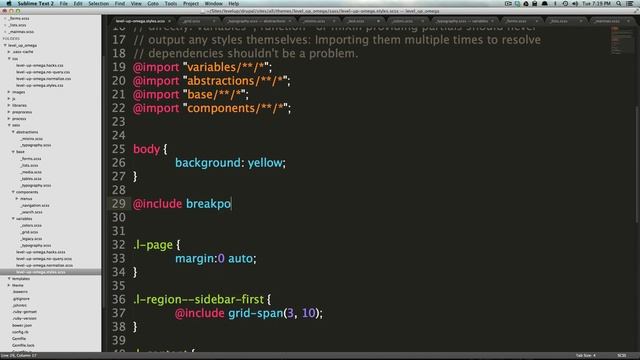The image size is (640, 360).
Task: Expand the libraries folder
Action: pyautogui.click(x=9, y=105)
